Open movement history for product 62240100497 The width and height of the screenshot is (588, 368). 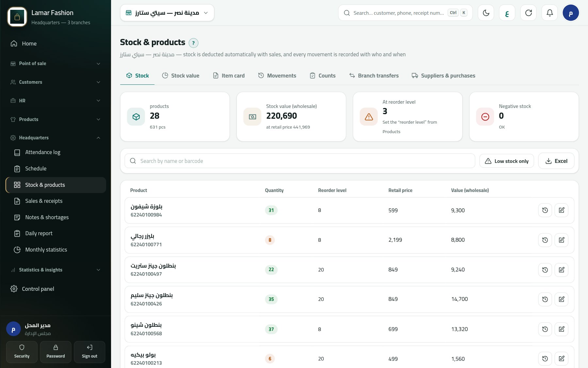pyautogui.click(x=545, y=270)
